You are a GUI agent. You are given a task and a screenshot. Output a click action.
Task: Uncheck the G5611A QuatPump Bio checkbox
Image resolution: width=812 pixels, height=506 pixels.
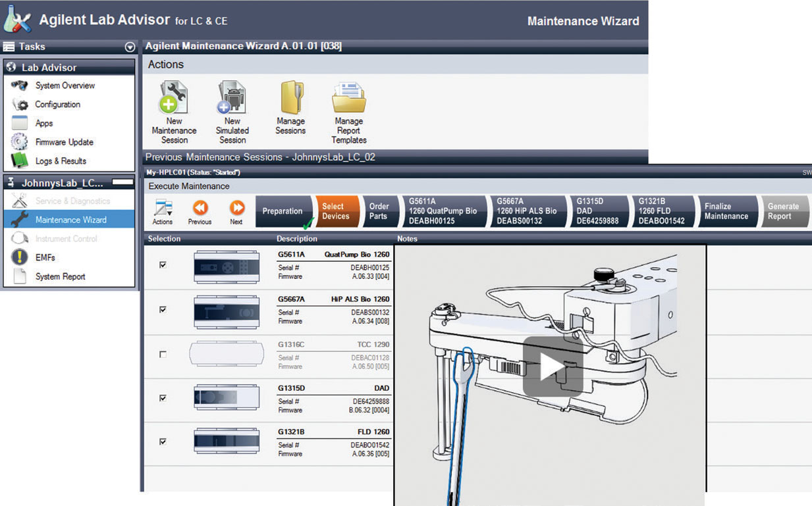(163, 265)
